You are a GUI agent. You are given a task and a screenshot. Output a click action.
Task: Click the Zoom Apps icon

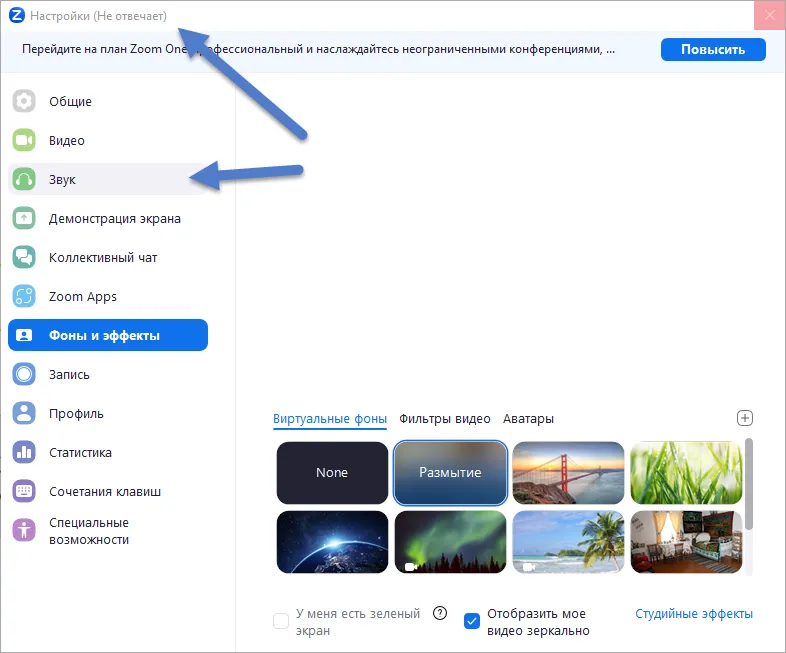click(x=24, y=296)
